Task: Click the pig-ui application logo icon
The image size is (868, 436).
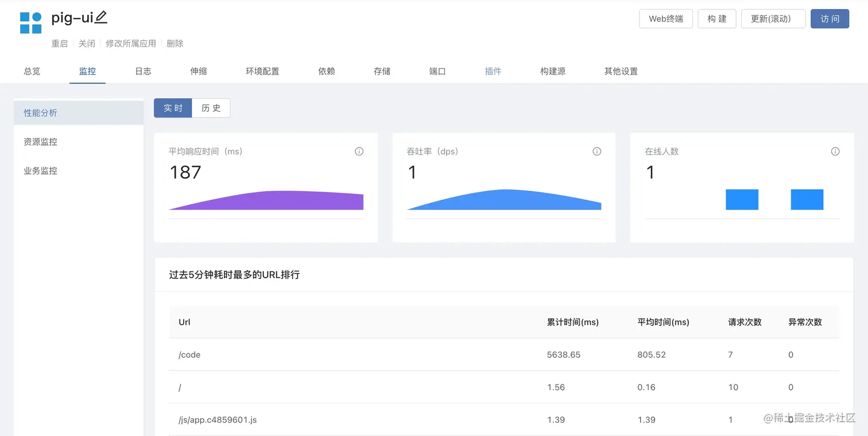Action: [x=31, y=23]
